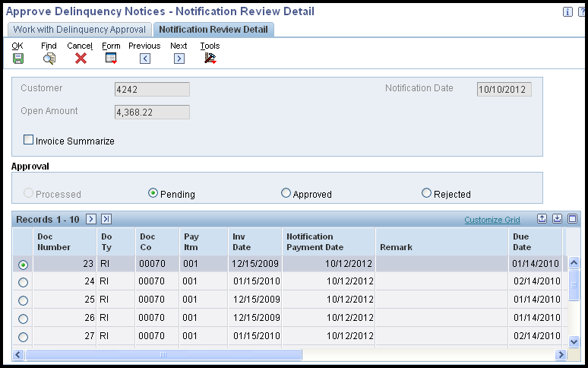Click the Doc Co column header
This screenshot has width=588, height=368.
click(157, 242)
